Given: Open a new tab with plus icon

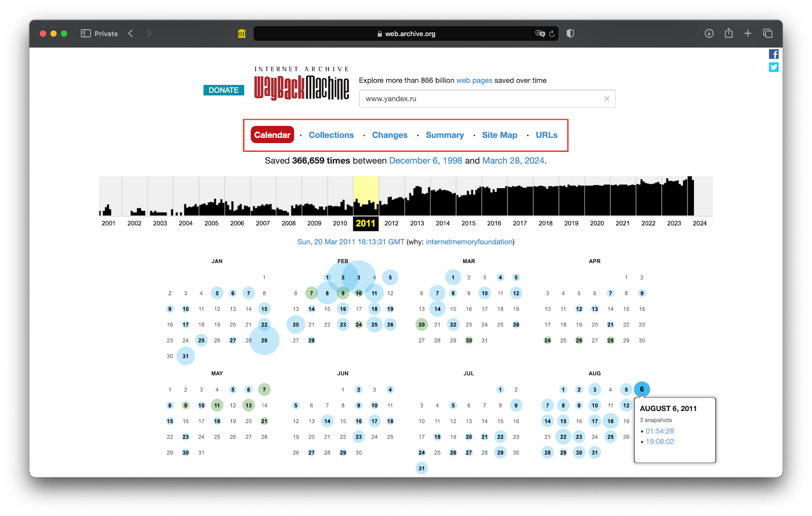Looking at the screenshot, I should coord(748,33).
